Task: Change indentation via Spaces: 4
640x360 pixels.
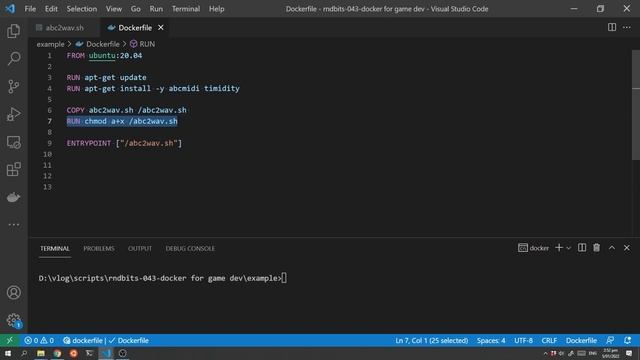Action: click(x=491, y=340)
